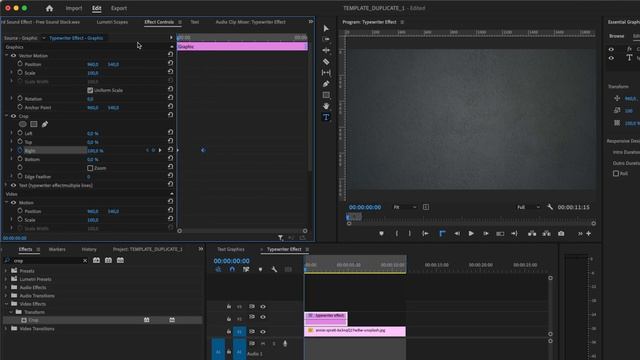Open the History panel tab

89,249
